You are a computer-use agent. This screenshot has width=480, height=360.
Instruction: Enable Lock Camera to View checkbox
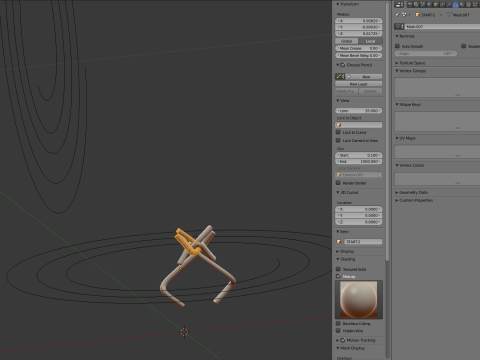click(x=338, y=140)
